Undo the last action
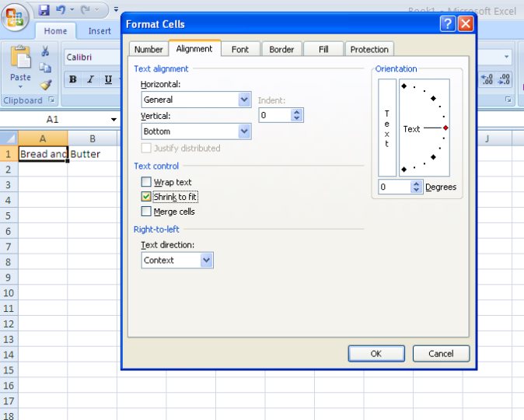The width and height of the screenshot is (524, 420). [x=61, y=10]
